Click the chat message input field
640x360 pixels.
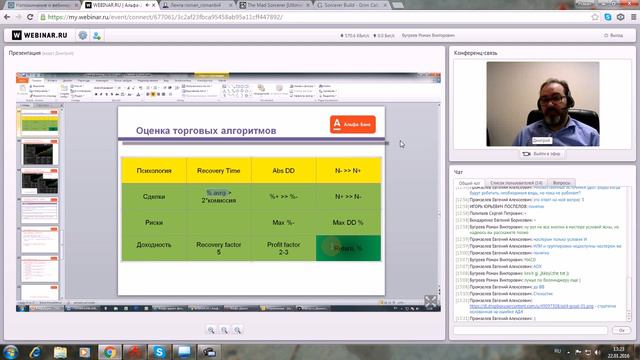click(x=530, y=330)
